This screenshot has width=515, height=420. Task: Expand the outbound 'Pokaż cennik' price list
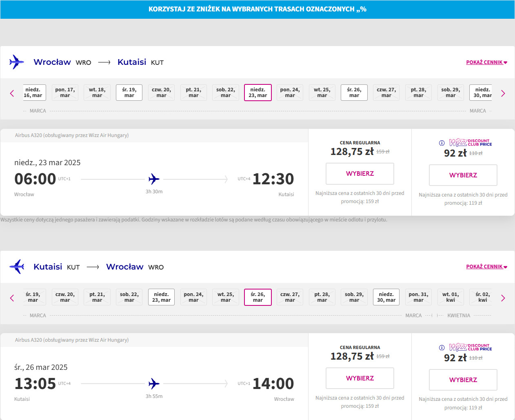pyautogui.click(x=486, y=62)
